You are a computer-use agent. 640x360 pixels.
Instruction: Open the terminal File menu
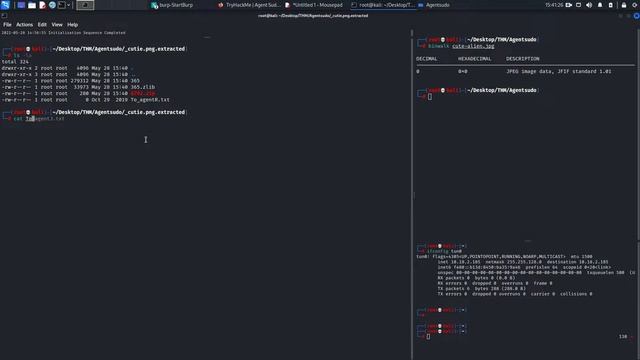pyautogui.click(x=7, y=24)
